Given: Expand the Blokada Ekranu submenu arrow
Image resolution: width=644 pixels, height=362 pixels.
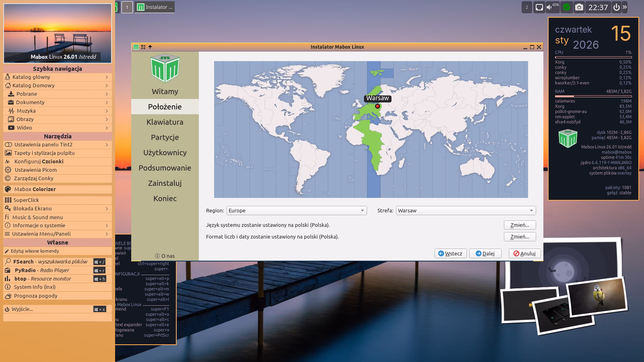Looking at the screenshot, I should point(107,208).
